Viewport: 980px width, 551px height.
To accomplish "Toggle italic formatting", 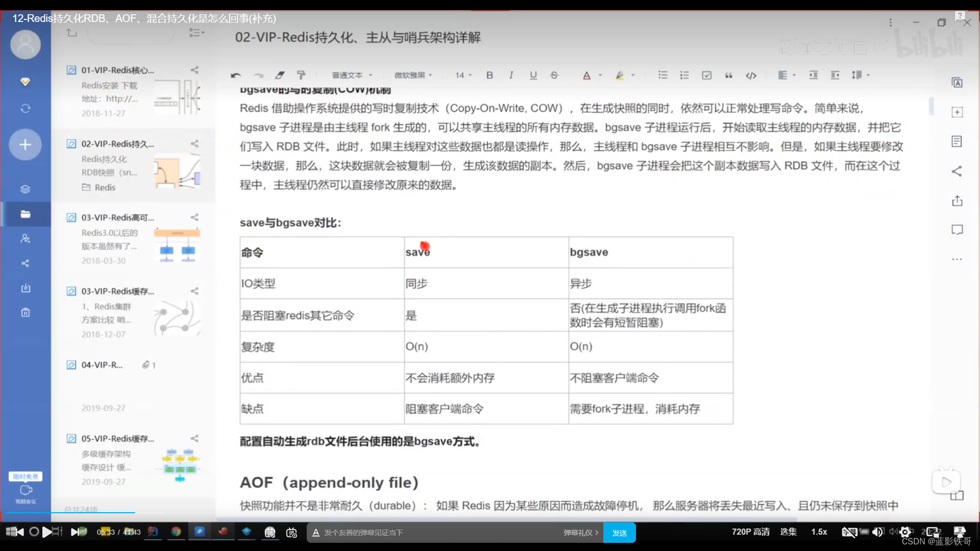I will click(511, 76).
